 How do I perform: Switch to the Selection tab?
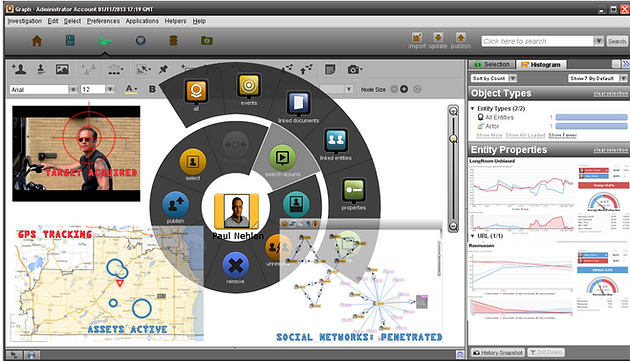pos(492,64)
